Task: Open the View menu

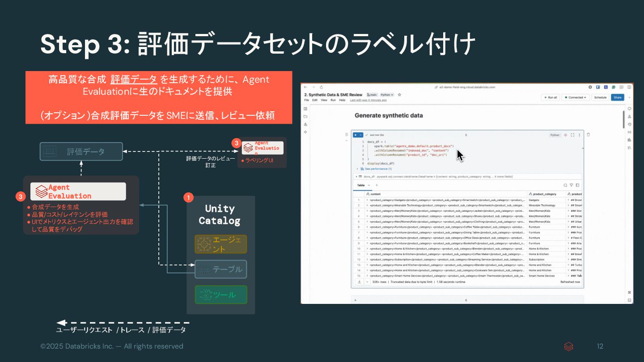Action: [324, 100]
